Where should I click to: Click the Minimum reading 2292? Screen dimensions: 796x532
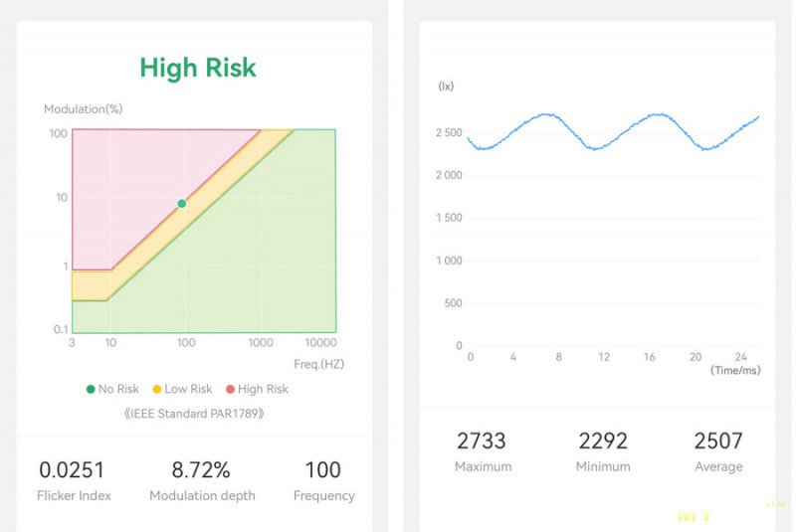[x=603, y=441]
